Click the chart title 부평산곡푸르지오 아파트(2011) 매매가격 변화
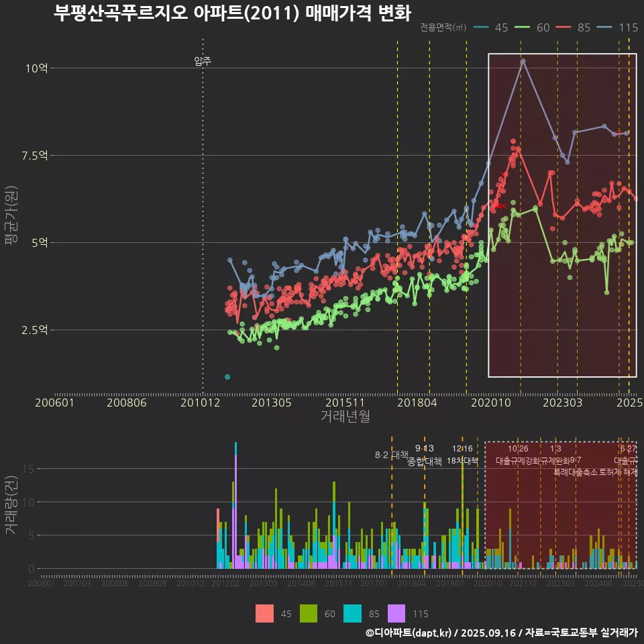Image resolution: width=644 pixels, height=644 pixels. [x=232, y=13]
